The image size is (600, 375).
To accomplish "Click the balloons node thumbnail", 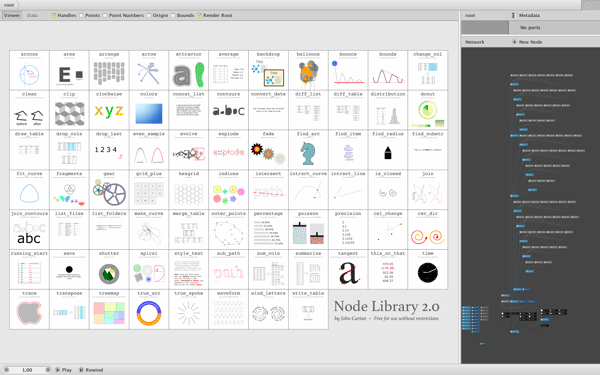I will pos(308,70).
